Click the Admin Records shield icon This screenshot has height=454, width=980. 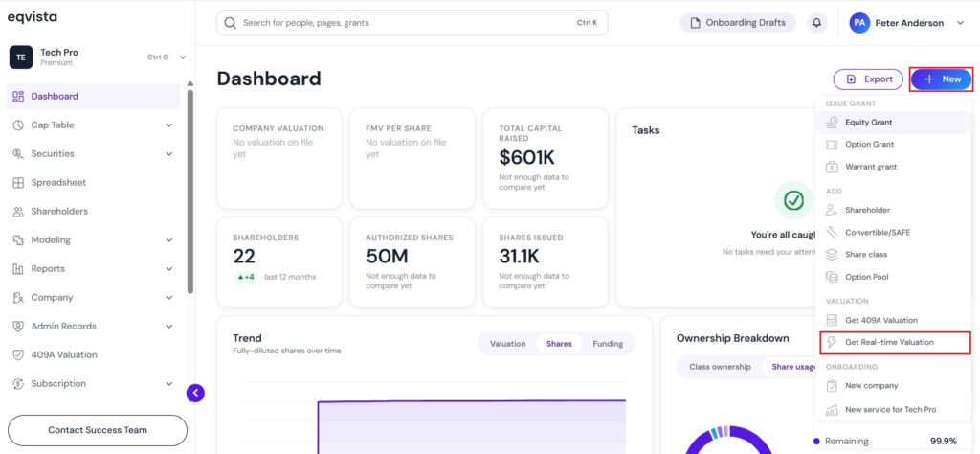click(18, 327)
